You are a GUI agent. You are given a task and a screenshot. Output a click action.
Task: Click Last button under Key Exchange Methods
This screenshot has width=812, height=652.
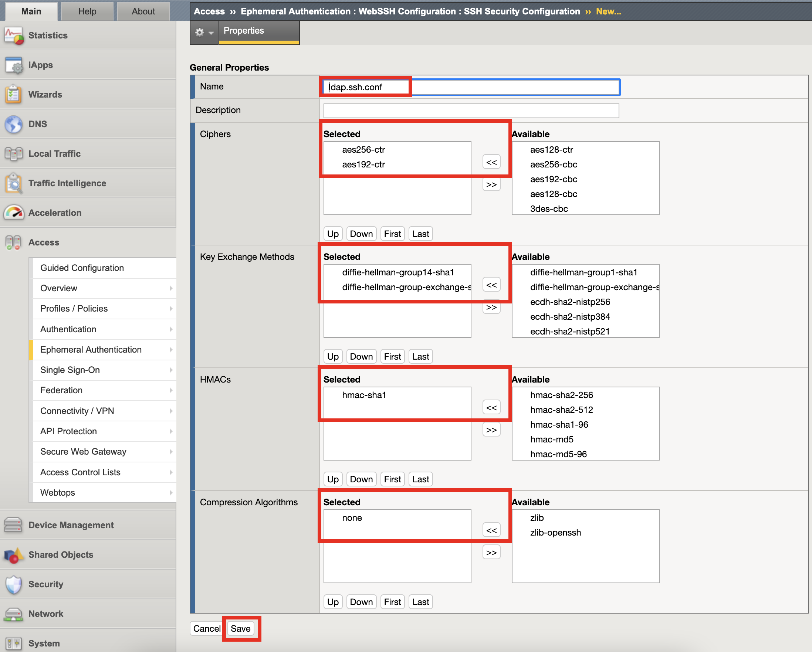click(x=421, y=356)
